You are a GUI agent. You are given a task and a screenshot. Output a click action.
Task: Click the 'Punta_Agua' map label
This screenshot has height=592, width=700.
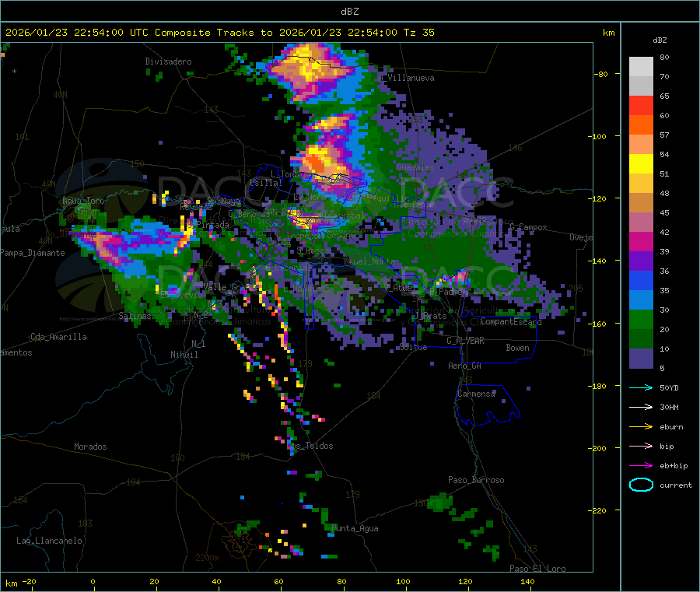pos(355,528)
